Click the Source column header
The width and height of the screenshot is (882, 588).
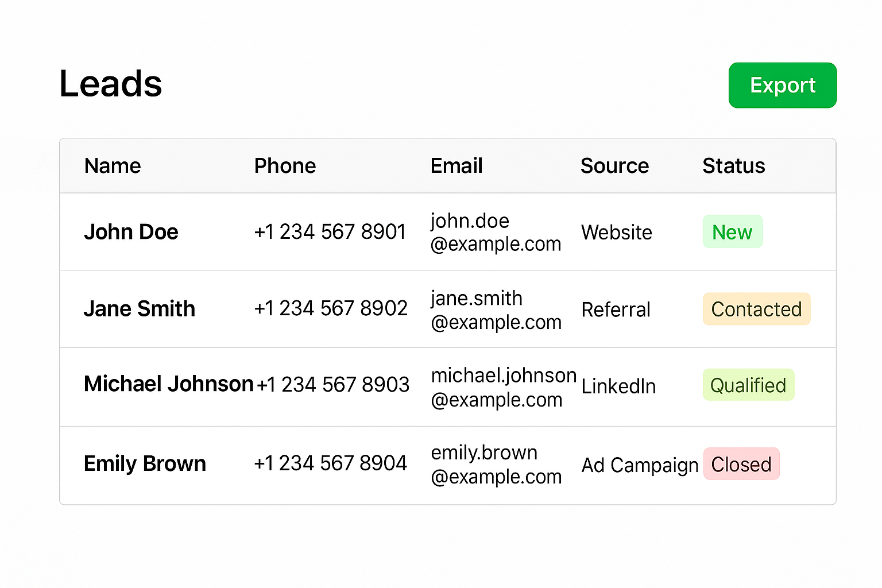click(614, 166)
